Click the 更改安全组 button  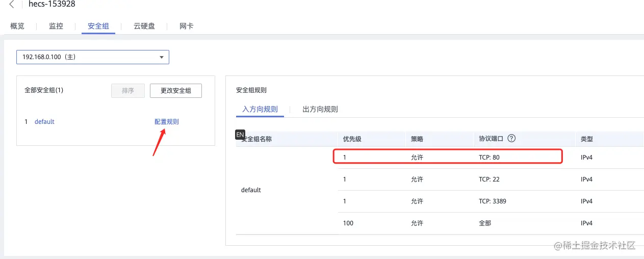[176, 91]
